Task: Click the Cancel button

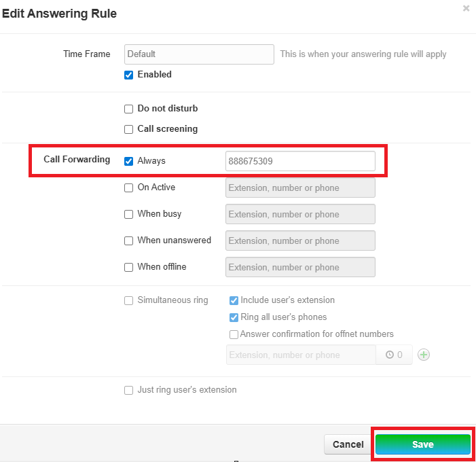Action: point(348,444)
